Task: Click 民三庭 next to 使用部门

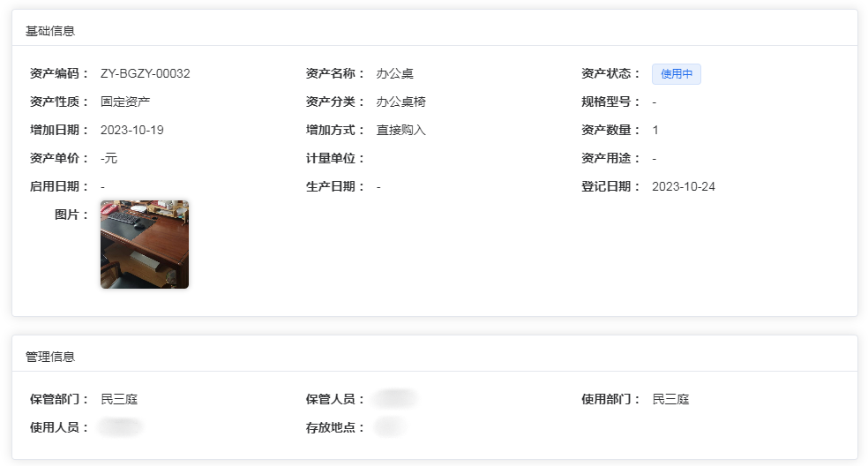Action: [x=671, y=399]
